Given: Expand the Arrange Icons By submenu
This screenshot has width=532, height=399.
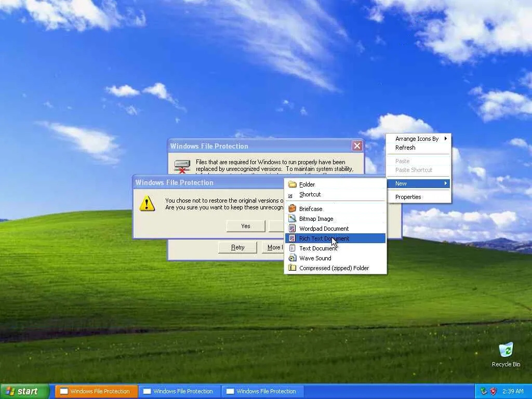Looking at the screenshot, I should tap(419, 138).
